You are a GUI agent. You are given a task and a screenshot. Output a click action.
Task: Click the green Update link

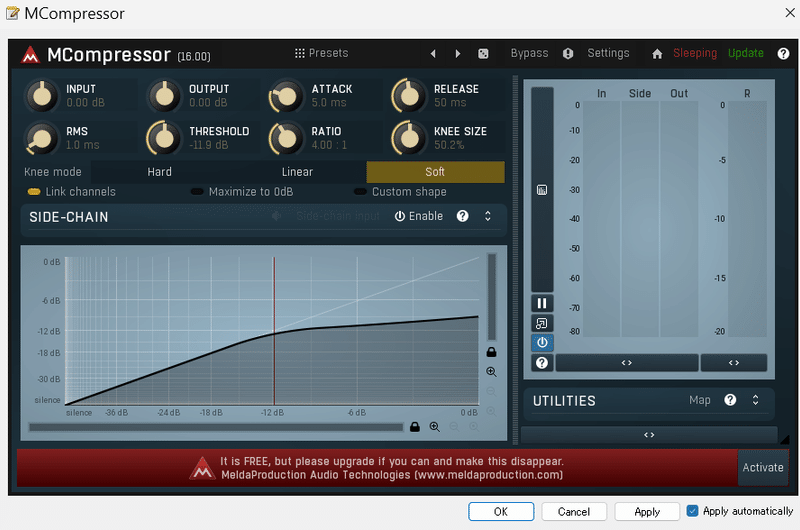coord(745,53)
